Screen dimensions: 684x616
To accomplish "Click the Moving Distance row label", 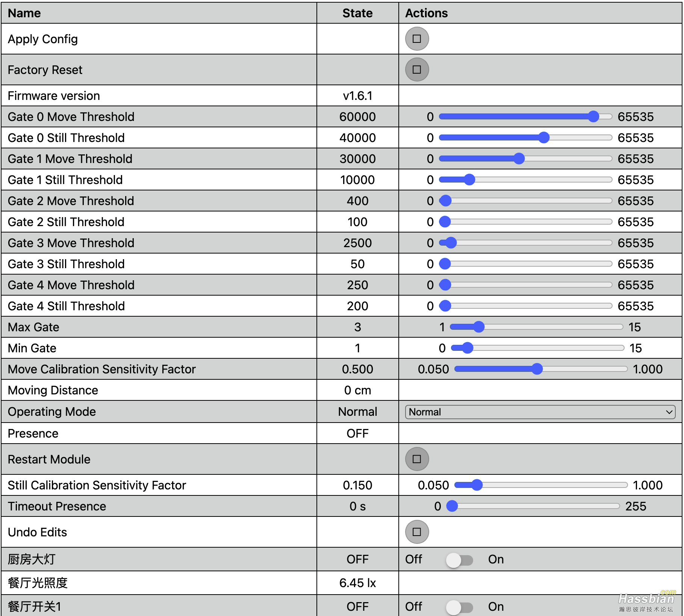I will click(x=53, y=390).
